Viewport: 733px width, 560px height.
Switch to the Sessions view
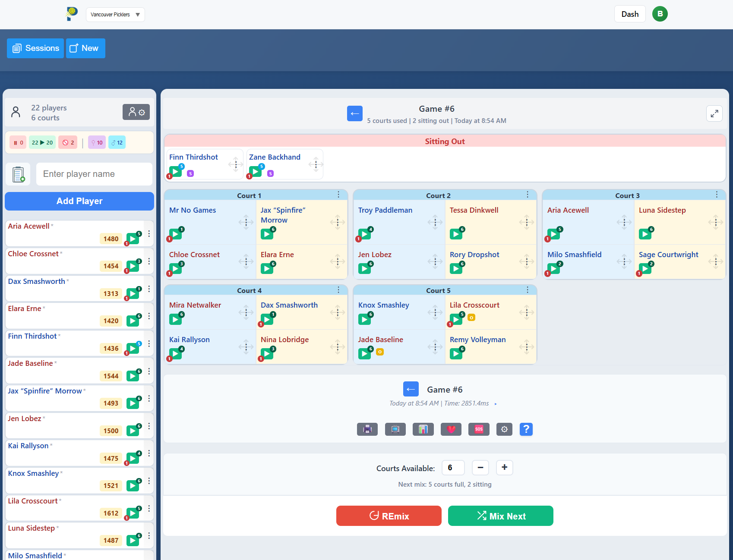35,48
